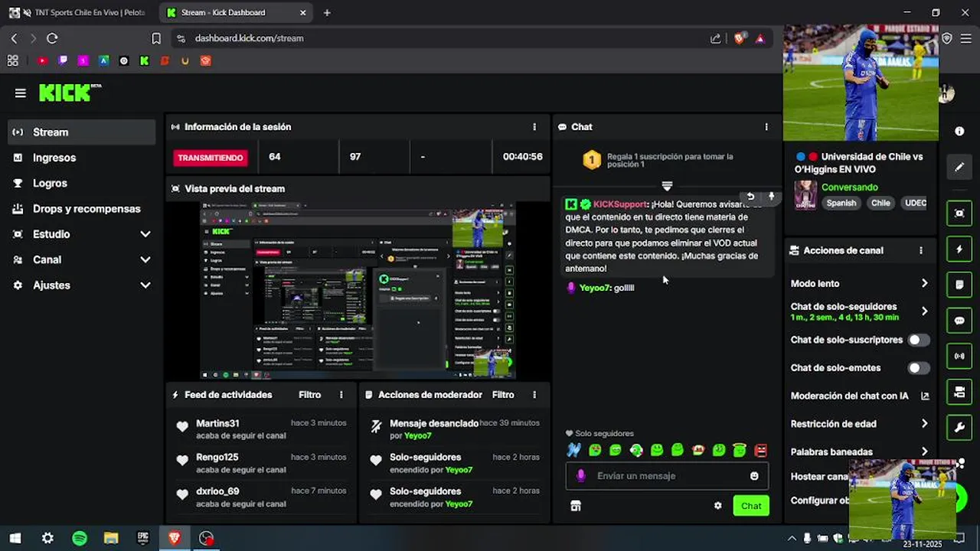Click the Chile tag on stream info
Screen dimensions: 980x551
[x=880, y=204]
